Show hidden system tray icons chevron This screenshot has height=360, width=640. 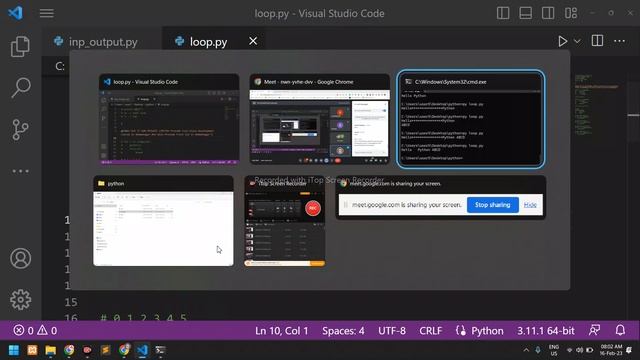[526, 350]
